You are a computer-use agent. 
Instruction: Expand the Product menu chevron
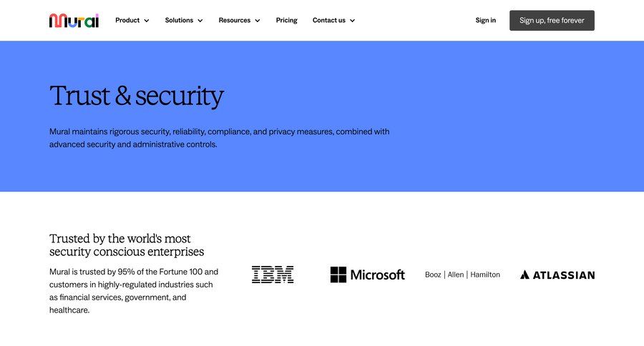[147, 21]
